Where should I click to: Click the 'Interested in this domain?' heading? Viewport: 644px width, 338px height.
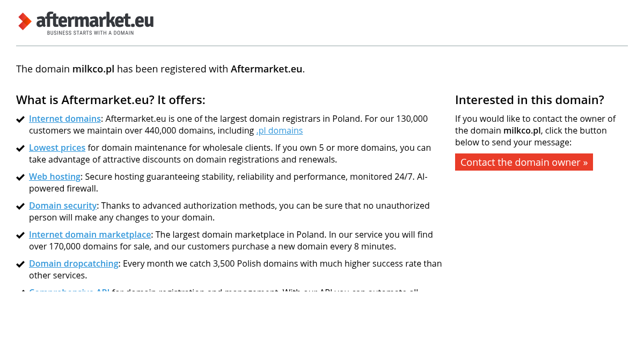pyautogui.click(x=529, y=100)
